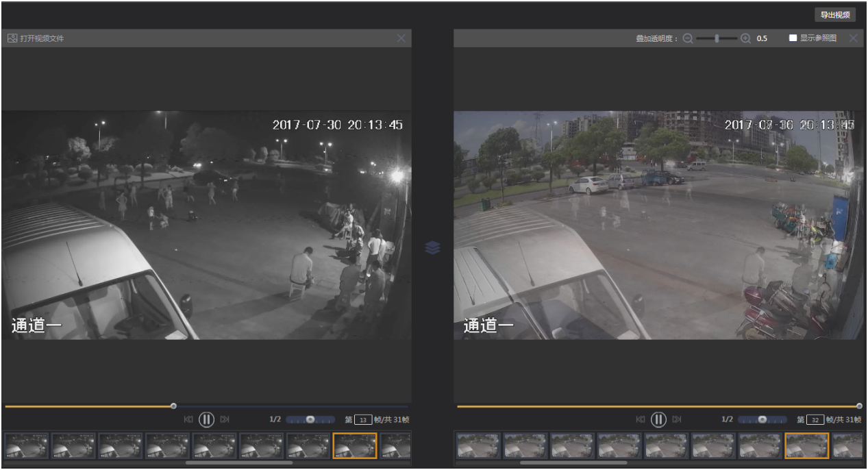Step to next frame in left panel
Viewport: 868px width, 470px height.
click(x=225, y=419)
